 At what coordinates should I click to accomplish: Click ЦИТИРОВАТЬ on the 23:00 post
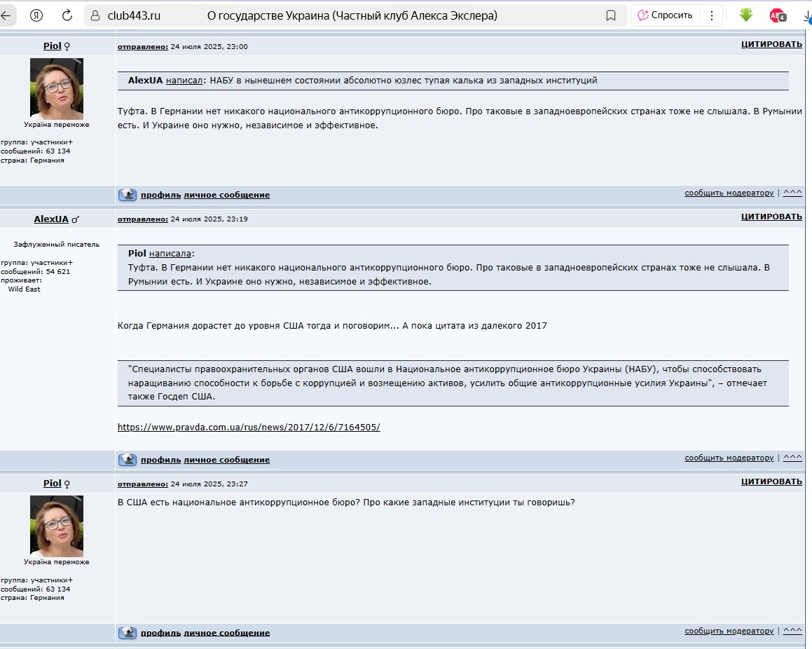click(771, 44)
